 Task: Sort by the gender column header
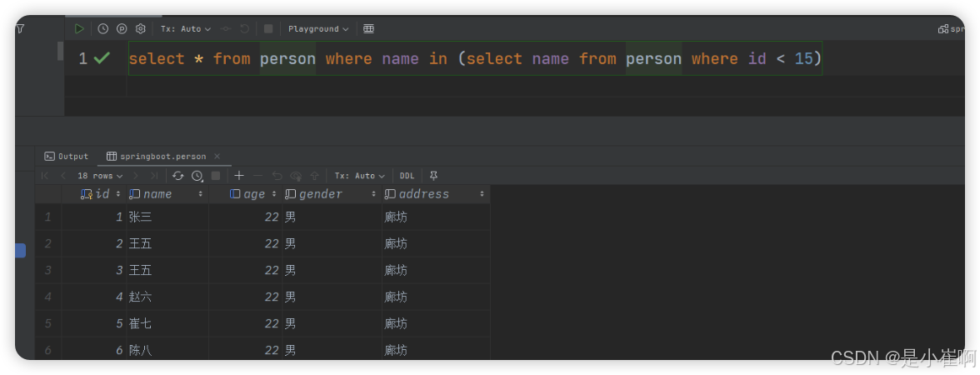pos(332,193)
